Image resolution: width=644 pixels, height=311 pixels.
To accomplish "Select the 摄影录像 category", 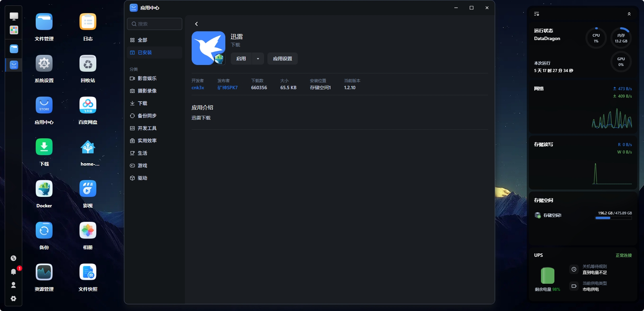I will click(x=155, y=91).
